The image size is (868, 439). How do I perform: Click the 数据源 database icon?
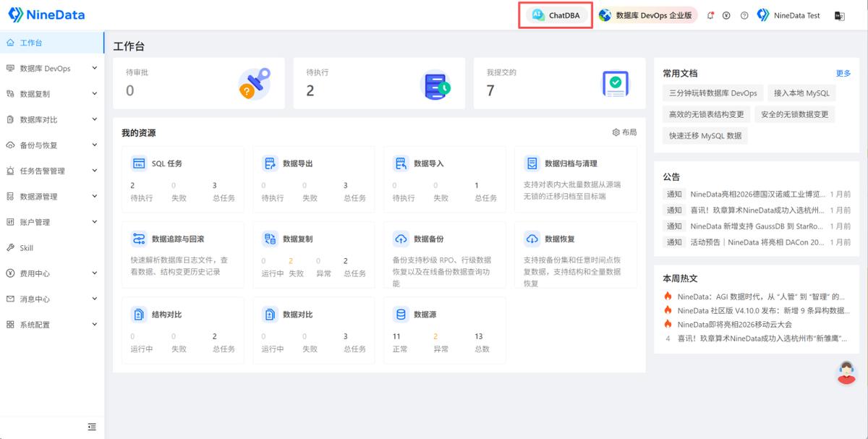401,315
